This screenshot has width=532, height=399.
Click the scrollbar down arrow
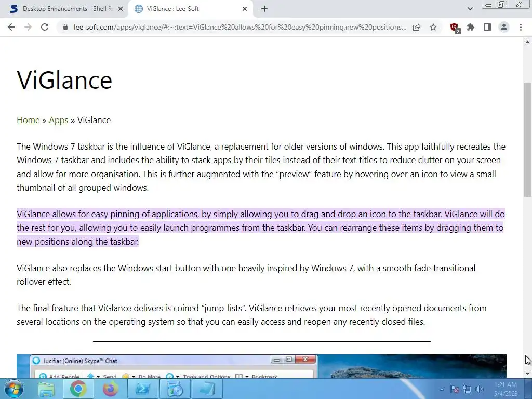point(527,374)
